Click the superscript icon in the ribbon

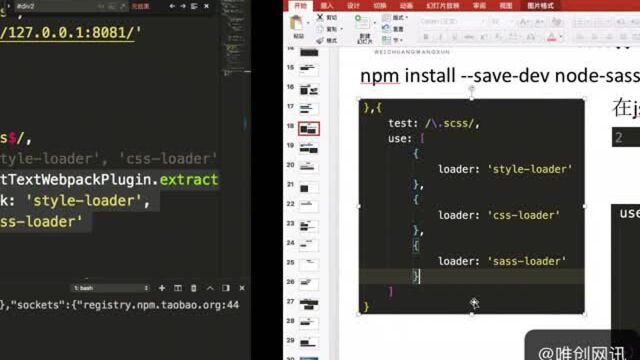[484, 37]
